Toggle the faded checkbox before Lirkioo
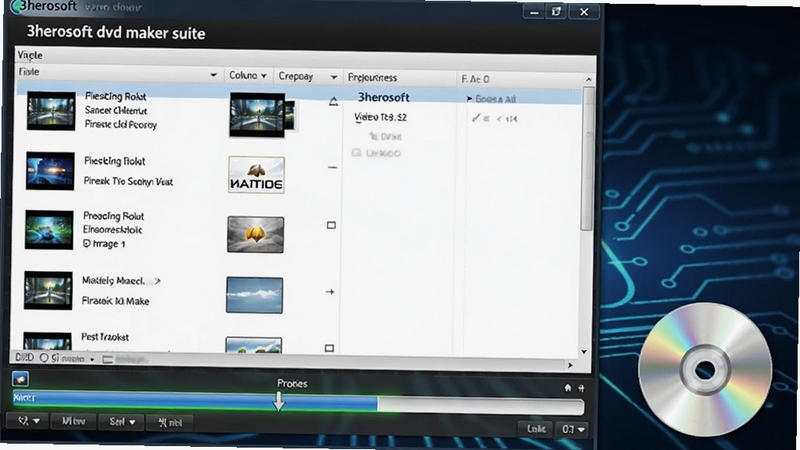The width and height of the screenshot is (800, 450). click(357, 153)
